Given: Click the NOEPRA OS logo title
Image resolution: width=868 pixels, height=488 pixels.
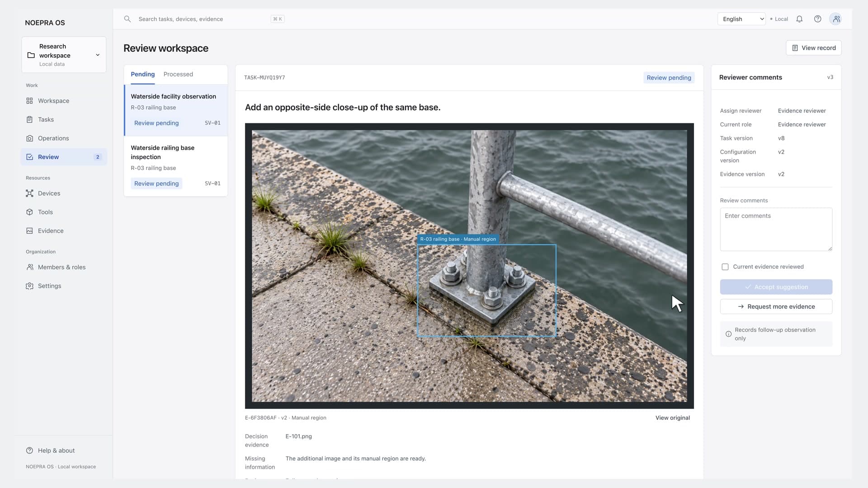Looking at the screenshot, I should coord(45,23).
